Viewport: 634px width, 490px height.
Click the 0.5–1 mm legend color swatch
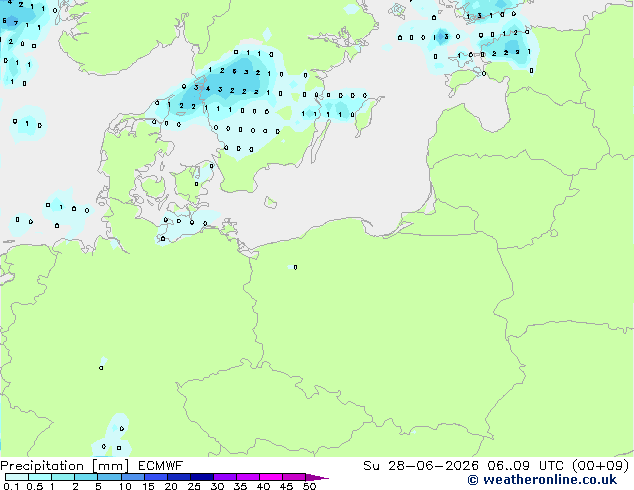[x=40, y=477]
